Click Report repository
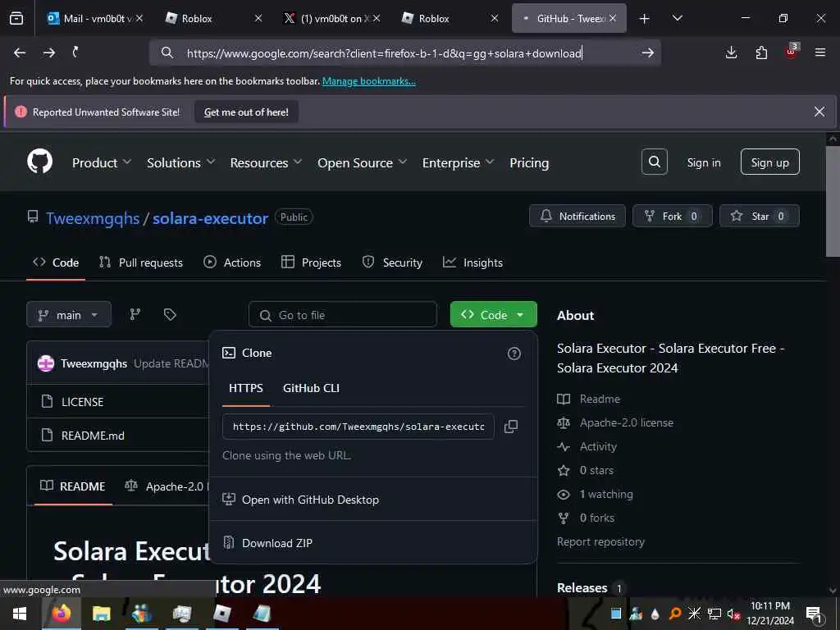The height and width of the screenshot is (630, 840). [x=600, y=541]
